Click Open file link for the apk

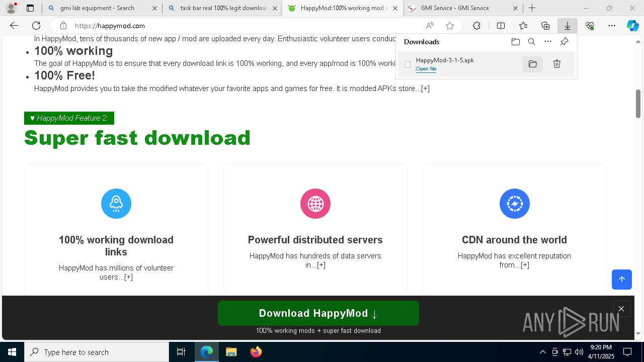tap(426, 69)
